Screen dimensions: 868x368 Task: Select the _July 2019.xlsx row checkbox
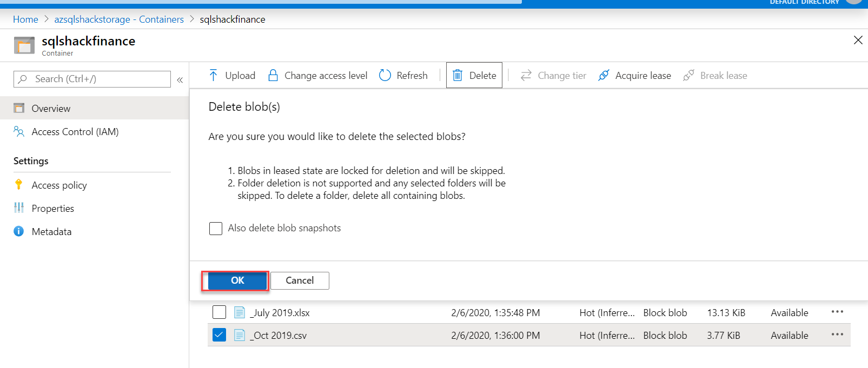[x=219, y=312]
